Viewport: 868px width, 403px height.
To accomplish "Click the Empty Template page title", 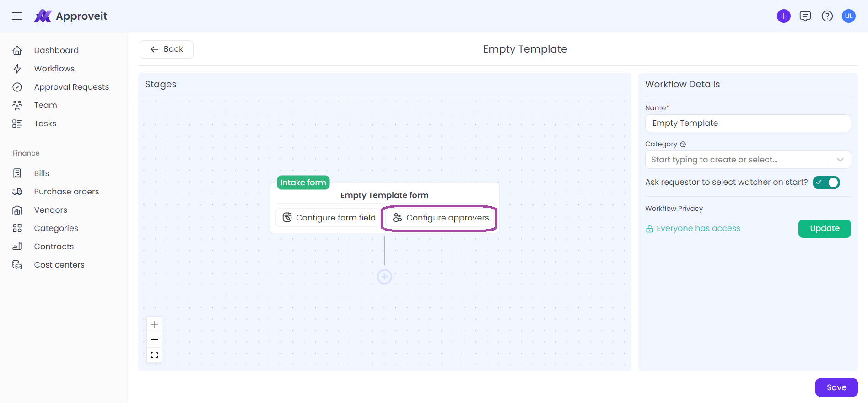I will click(x=525, y=49).
